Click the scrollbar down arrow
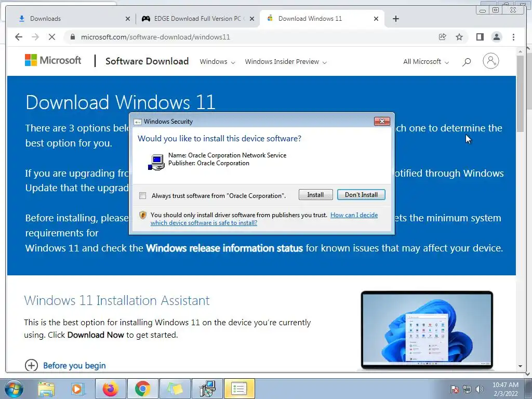 pos(521,366)
